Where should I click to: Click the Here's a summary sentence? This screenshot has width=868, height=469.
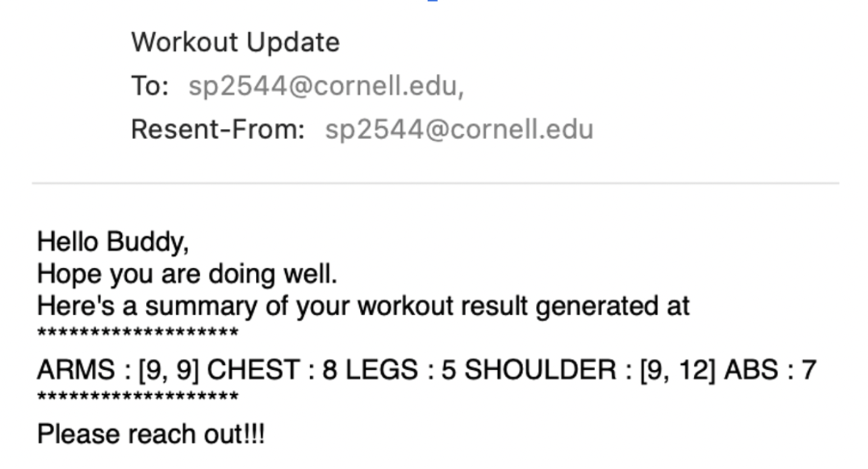pos(363,306)
